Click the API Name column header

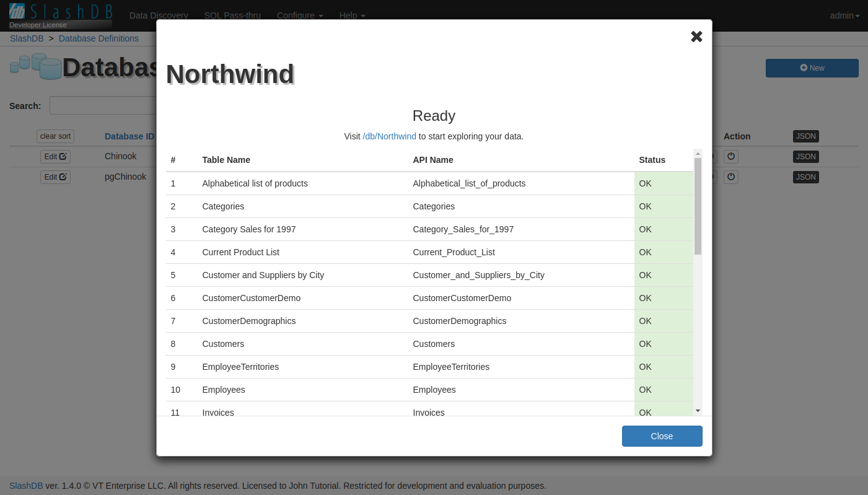pos(433,160)
